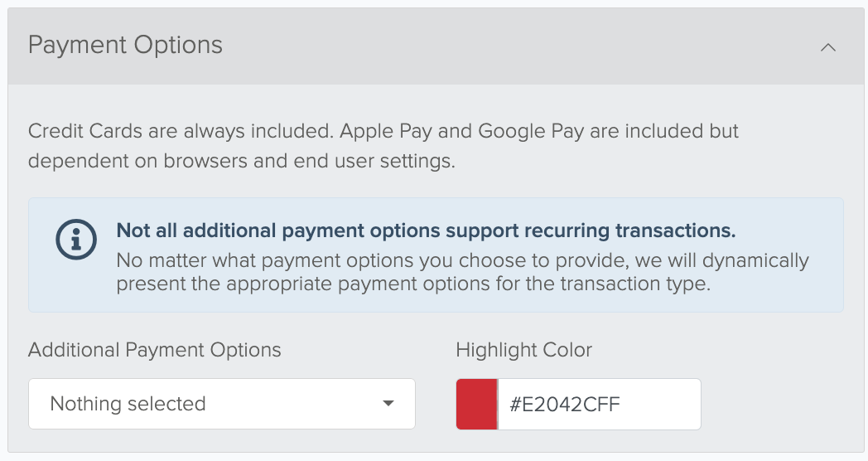Click the 'Credit Cards are always included' sentence

[x=181, y=131]
